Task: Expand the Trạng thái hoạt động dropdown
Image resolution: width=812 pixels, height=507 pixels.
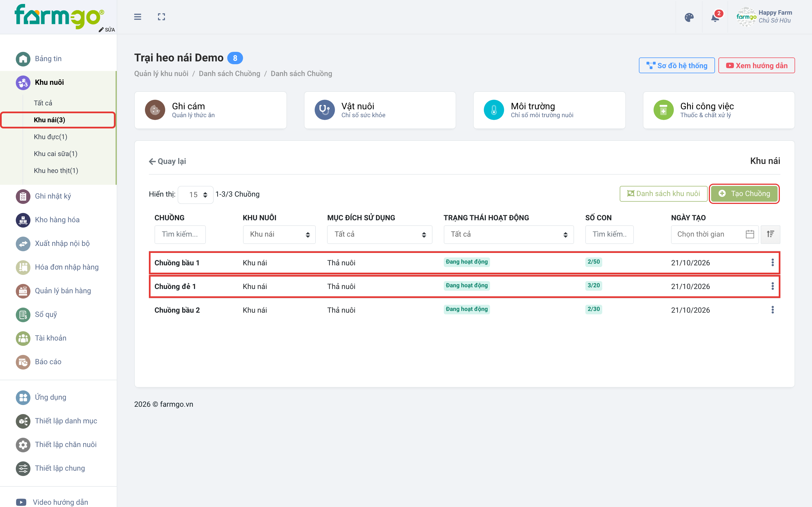Action: point(508,234)
